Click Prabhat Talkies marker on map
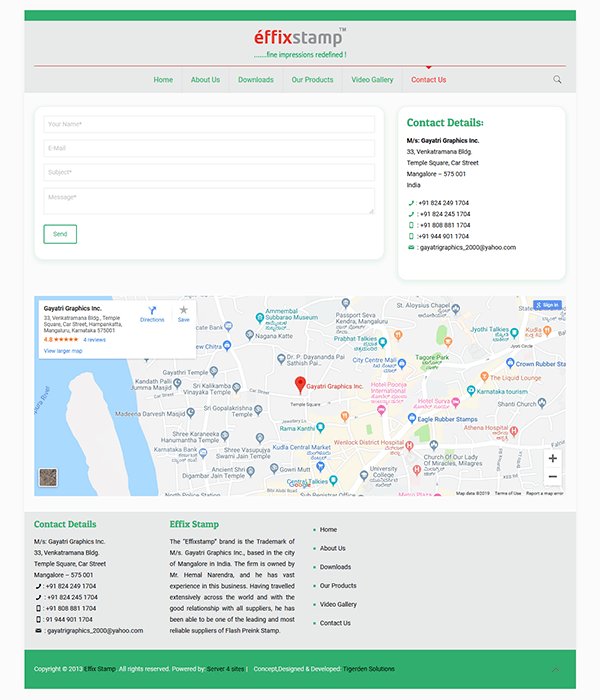Viewport: 600px width, 700px height. [x=383, y=342]
